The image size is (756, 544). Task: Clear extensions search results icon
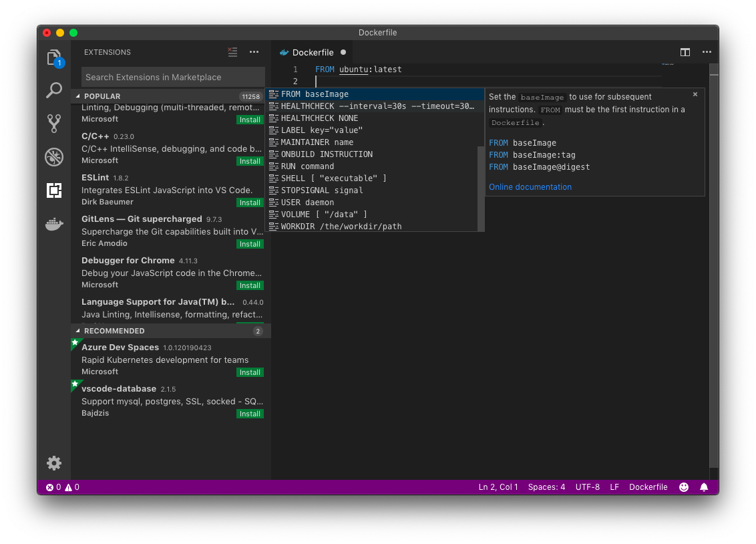[x=232, y=52]
